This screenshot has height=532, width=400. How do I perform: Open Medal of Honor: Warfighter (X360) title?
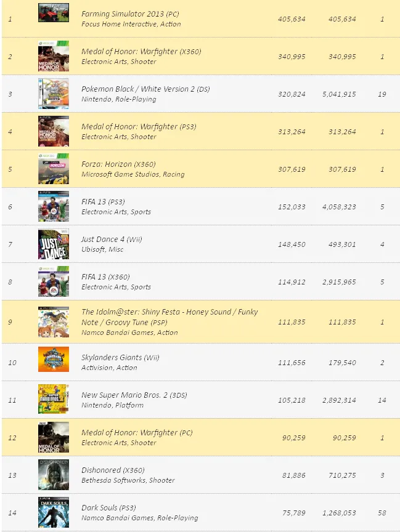[x=141, y=52]
